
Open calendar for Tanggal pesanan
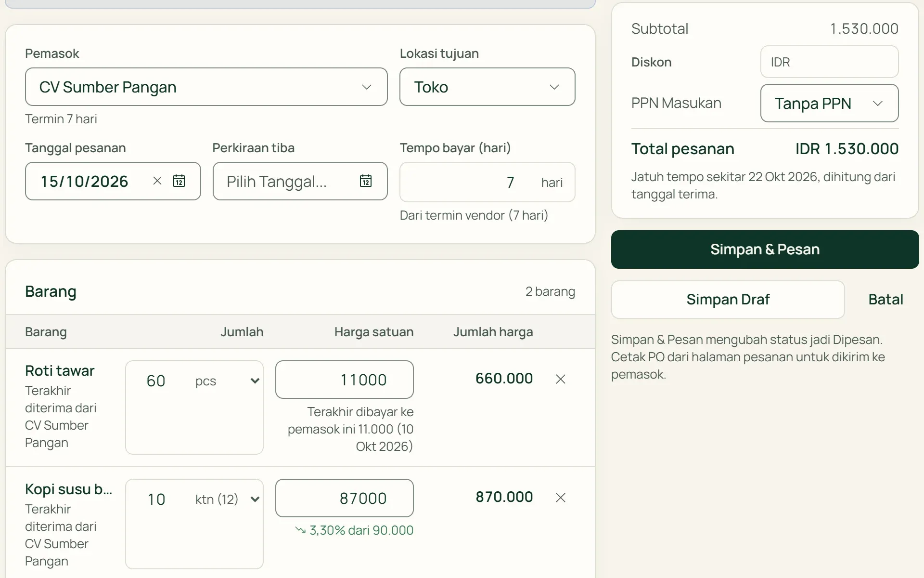click(179, 181)
